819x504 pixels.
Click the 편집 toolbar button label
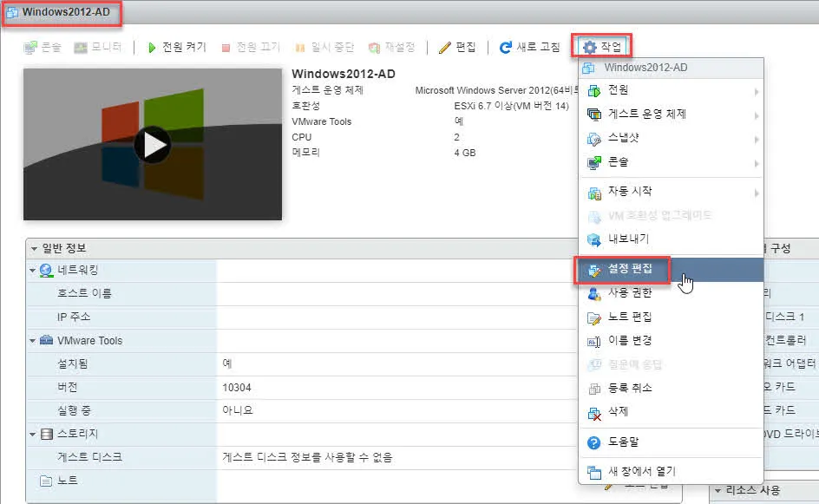[465, 48]
